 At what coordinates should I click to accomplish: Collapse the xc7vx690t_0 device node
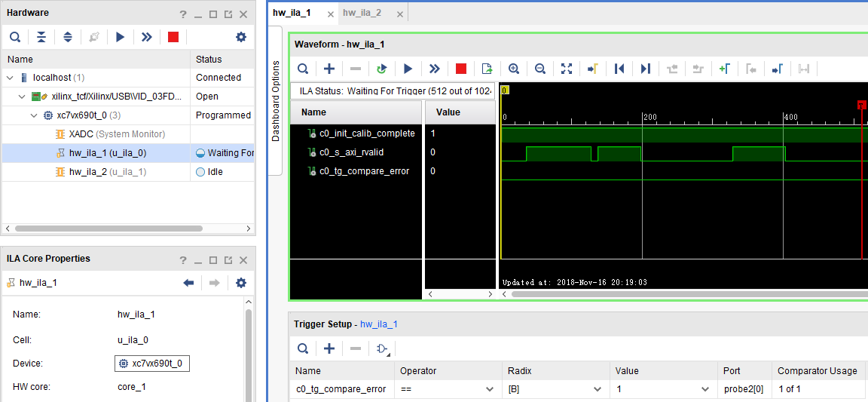35,115
